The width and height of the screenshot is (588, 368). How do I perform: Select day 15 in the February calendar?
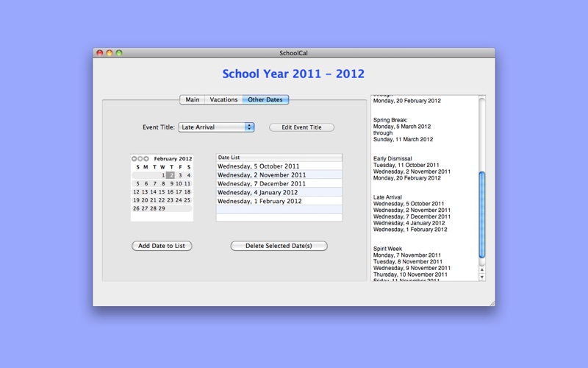tap(162, 192)
